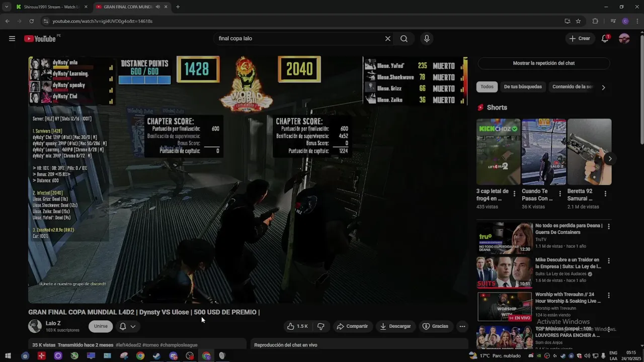
Task: Open Chrome tab search dropdown
Action: [x=7, y=7]
